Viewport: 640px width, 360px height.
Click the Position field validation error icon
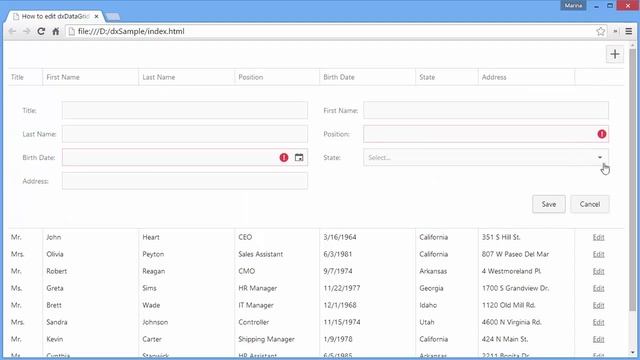point(602,134)
